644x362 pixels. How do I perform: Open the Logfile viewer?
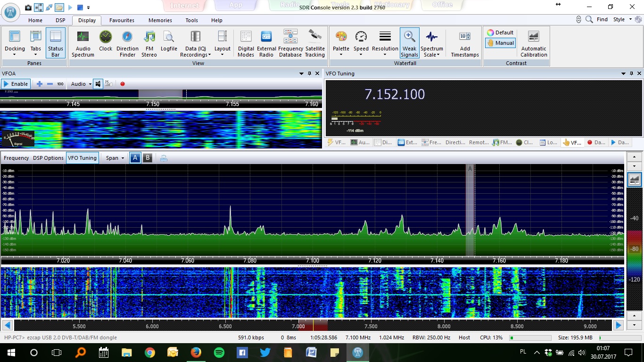169,41
